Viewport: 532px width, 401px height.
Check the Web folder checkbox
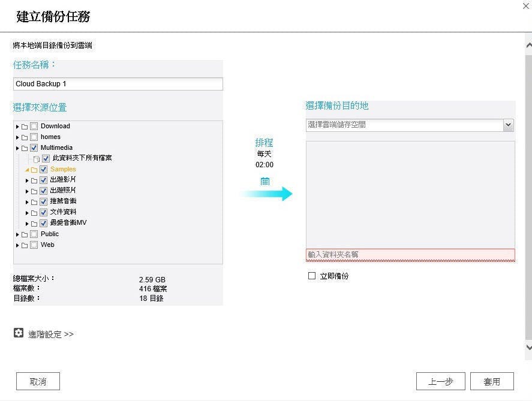(x=34, y=245)
